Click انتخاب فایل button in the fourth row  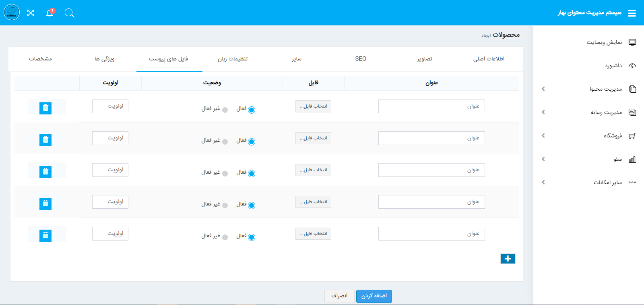click(313, 202)
